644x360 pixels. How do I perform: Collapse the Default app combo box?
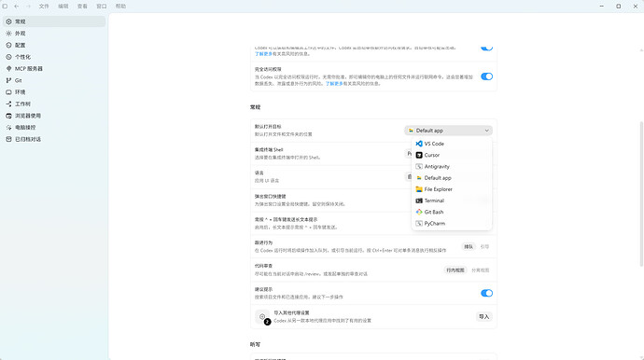tap(449, 131)
